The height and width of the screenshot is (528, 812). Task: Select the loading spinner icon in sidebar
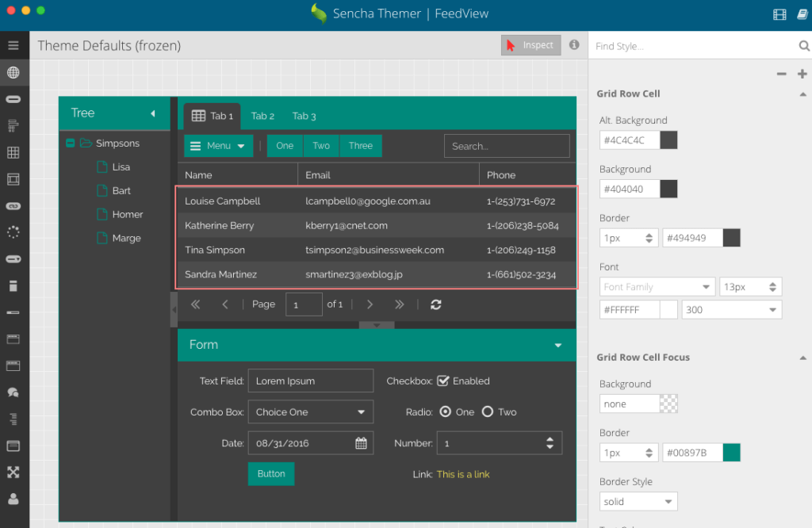coord(13,232)
